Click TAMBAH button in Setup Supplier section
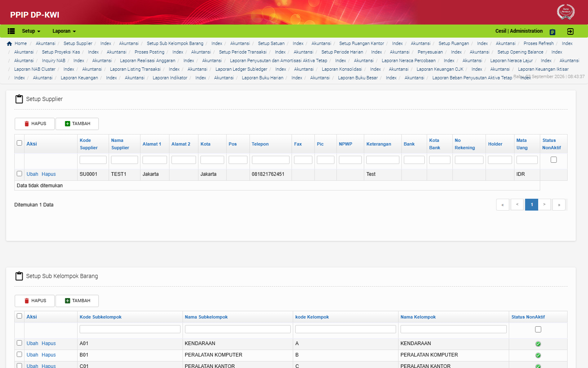The image size is (588, 368). coord(77,124)
